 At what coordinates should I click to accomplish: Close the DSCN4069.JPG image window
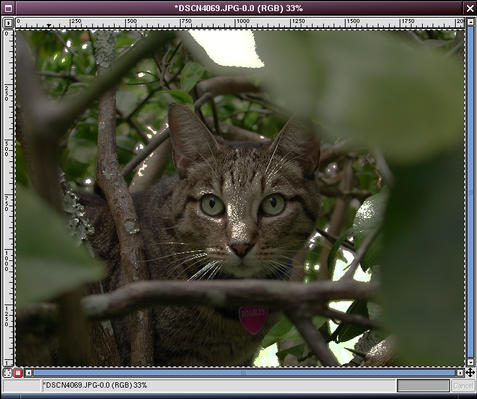(x=470, y=8)
